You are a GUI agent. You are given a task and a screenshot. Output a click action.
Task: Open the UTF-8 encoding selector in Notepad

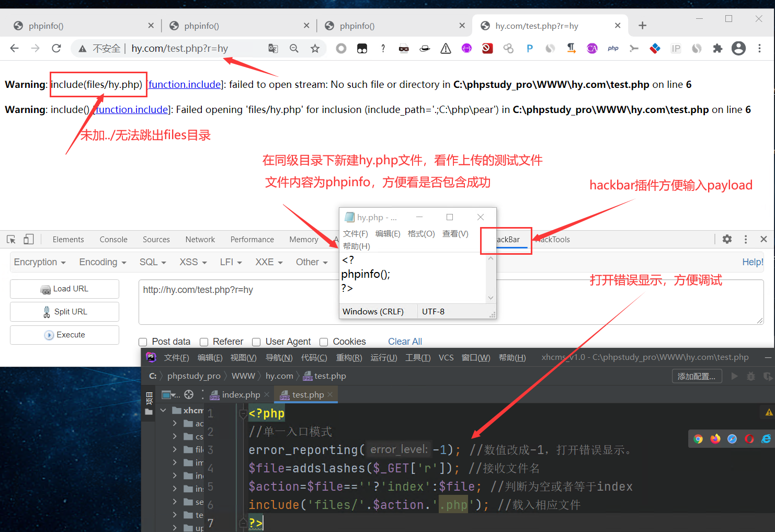pos(434,311)
